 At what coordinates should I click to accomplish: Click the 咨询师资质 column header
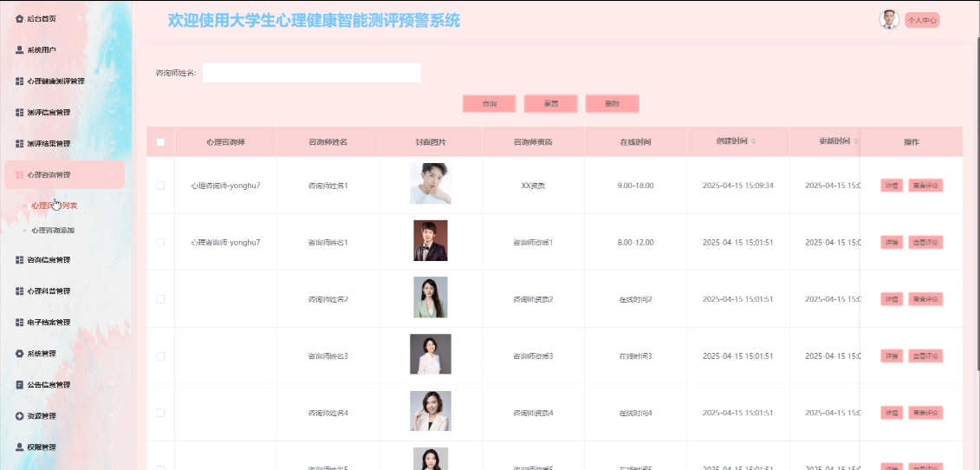tap(533, 142)
